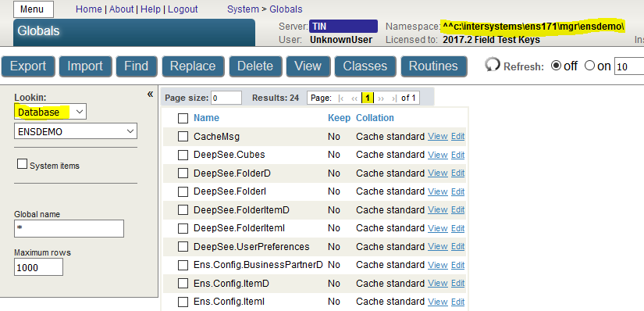Click the Refresh circular arrow icon
This screenshot has width=644, height=311.
(492, 66)
